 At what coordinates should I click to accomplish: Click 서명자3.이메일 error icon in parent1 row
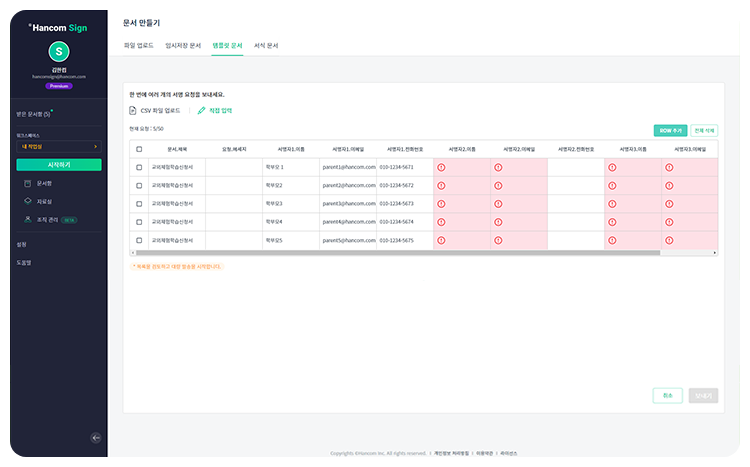click(669, 167)
